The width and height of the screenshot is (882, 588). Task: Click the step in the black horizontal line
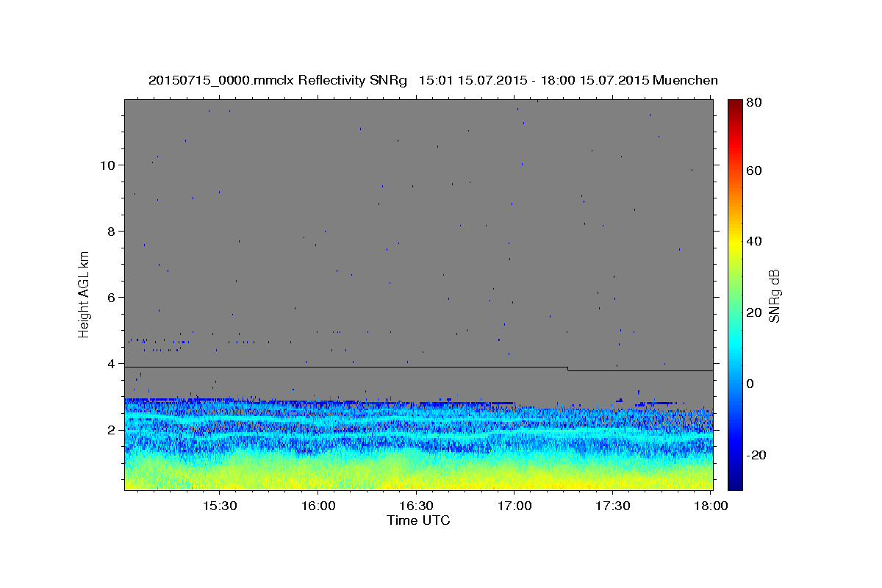568,369
